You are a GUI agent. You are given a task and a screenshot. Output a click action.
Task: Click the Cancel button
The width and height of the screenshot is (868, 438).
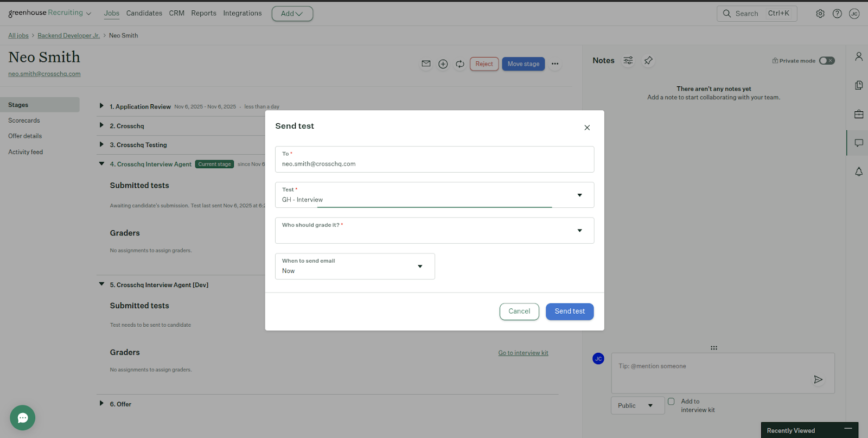pyautogui.click(x=519, y=312)
